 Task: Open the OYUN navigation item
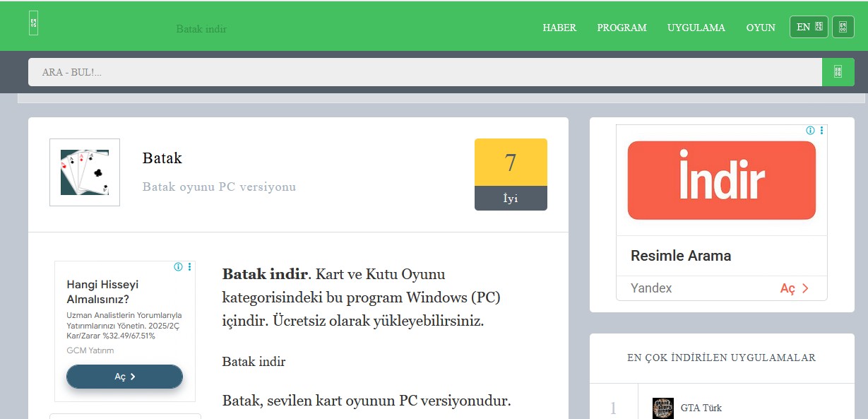coord(761,28)
